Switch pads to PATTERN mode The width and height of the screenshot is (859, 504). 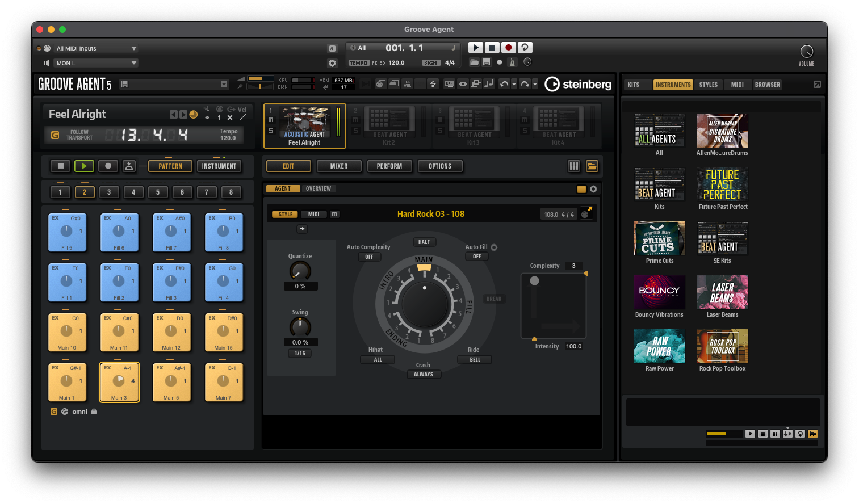tap(170, 166)
